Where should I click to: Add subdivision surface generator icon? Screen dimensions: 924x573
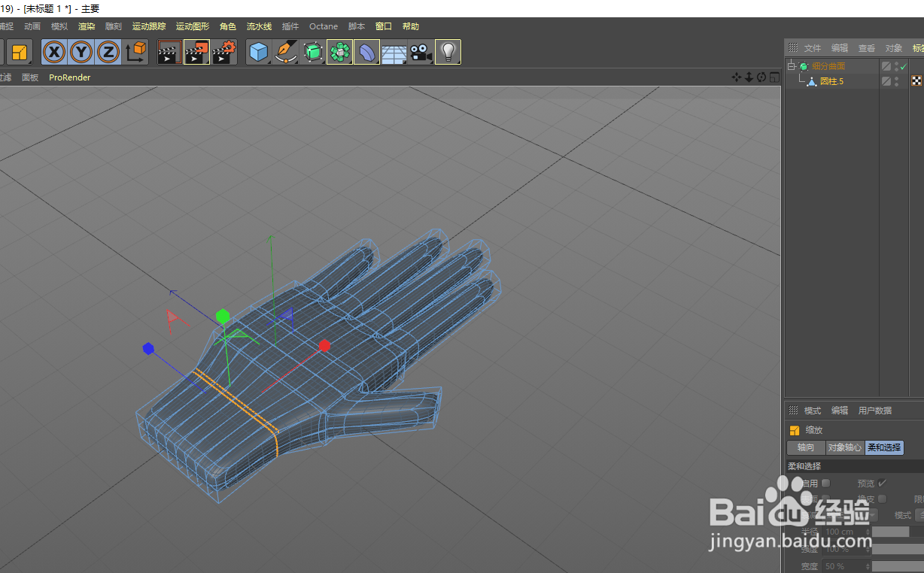coord(312,52)
